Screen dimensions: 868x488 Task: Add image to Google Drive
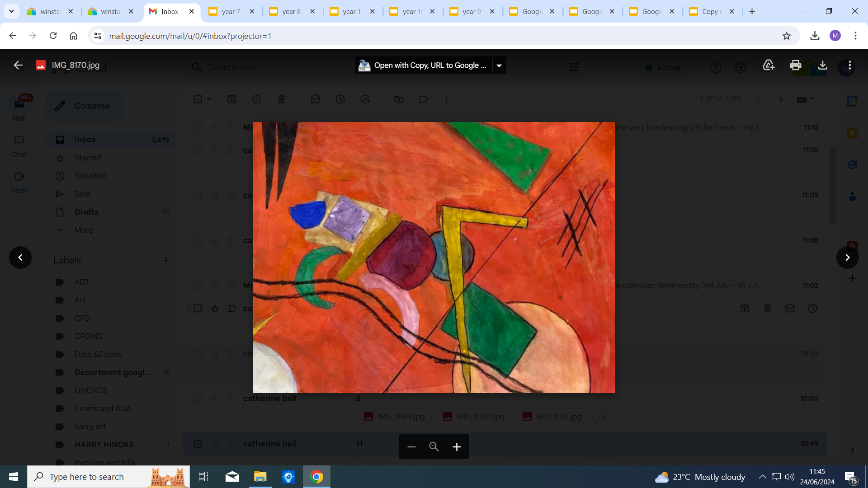click(x=768, y=65)
